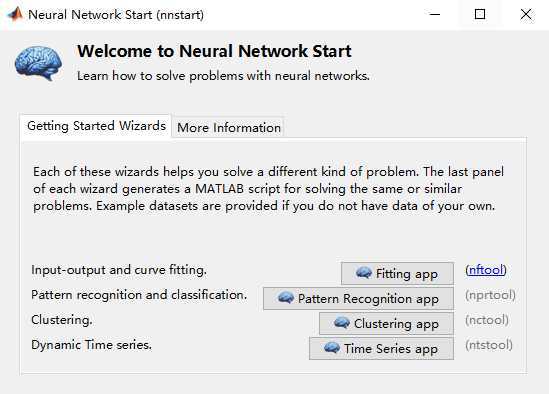The width and height of the screenshot is (549, 394).
Task: Click brain icon on Pattern Recognition app button
Action: coord(286,298)
